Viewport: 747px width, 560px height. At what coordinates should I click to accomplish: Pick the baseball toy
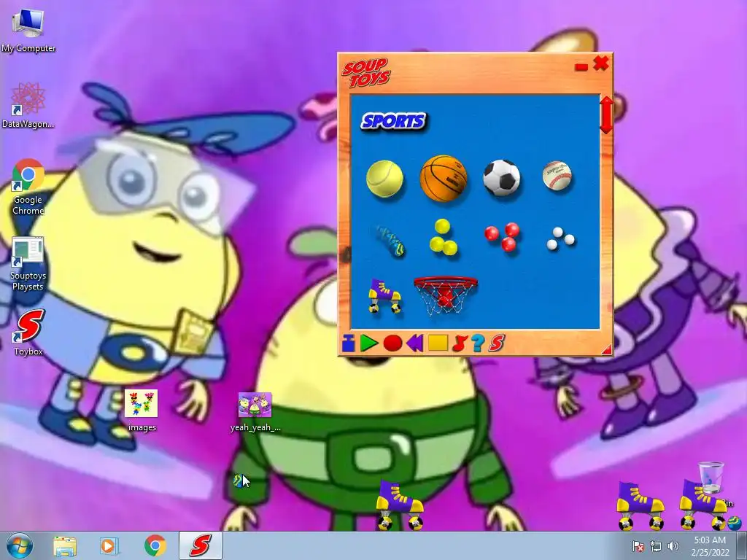[557, 176]
